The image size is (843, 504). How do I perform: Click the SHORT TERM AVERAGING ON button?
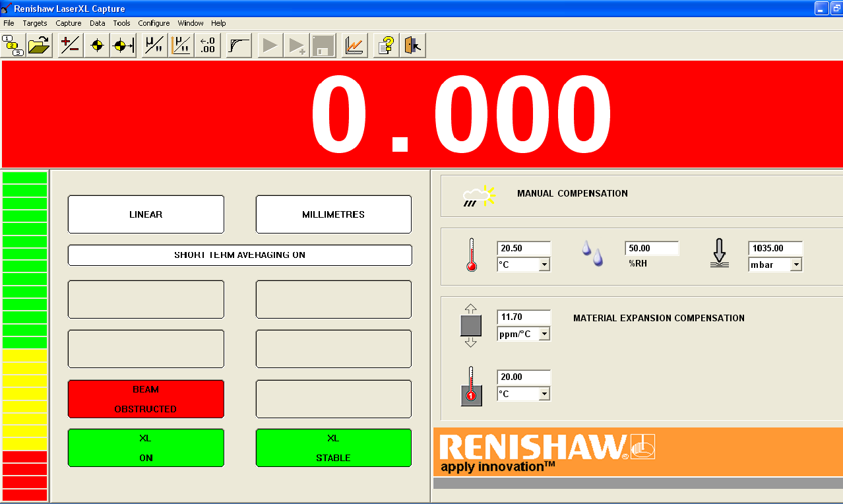tap(240, 255)
